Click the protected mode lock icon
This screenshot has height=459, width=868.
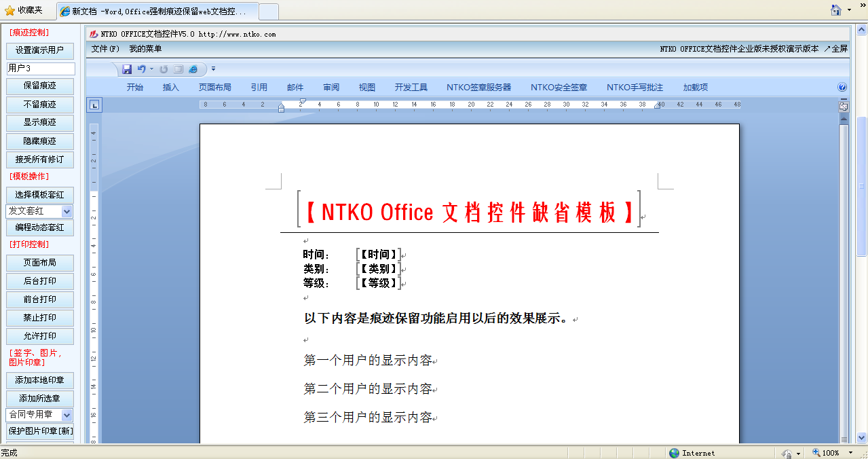click(x=787, y=453)
